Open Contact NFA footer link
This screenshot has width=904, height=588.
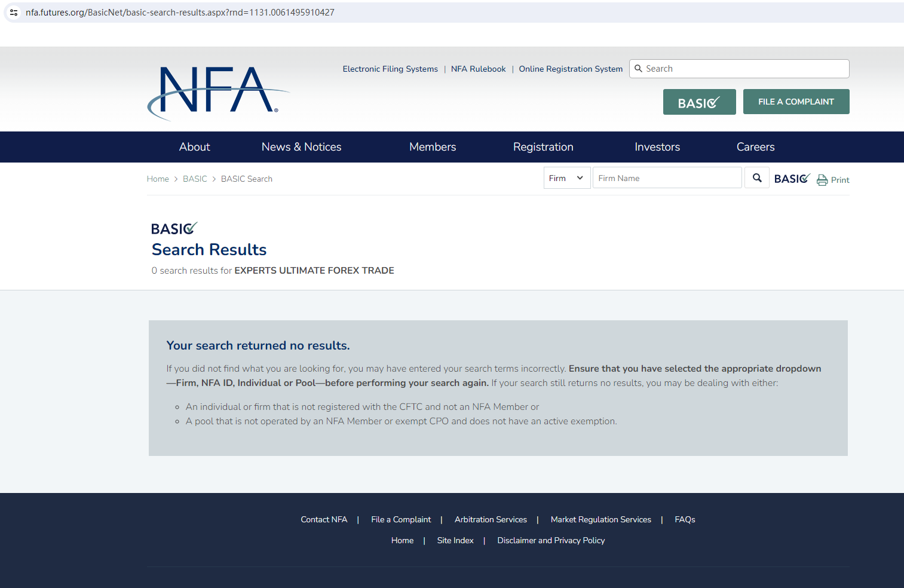tap(324, 519)
